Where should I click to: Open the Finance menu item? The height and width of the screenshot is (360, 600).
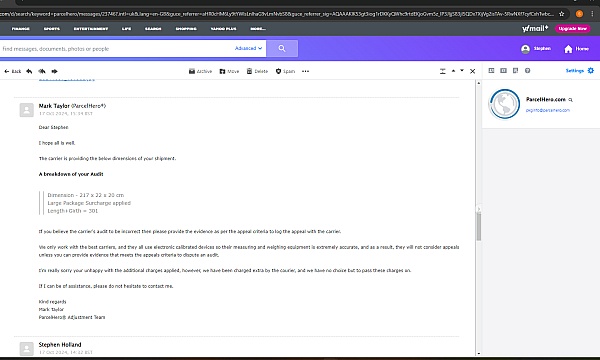pos(21,29)
